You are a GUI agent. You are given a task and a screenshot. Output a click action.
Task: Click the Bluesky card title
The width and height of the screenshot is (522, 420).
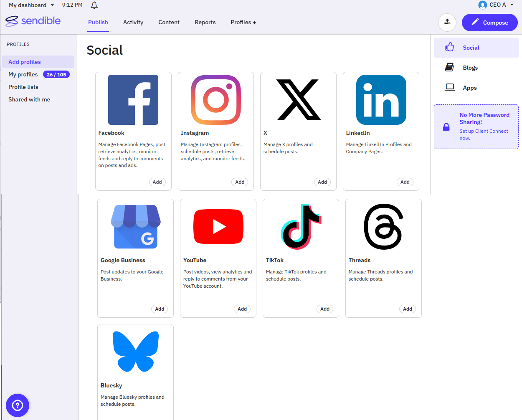point(111,385)
